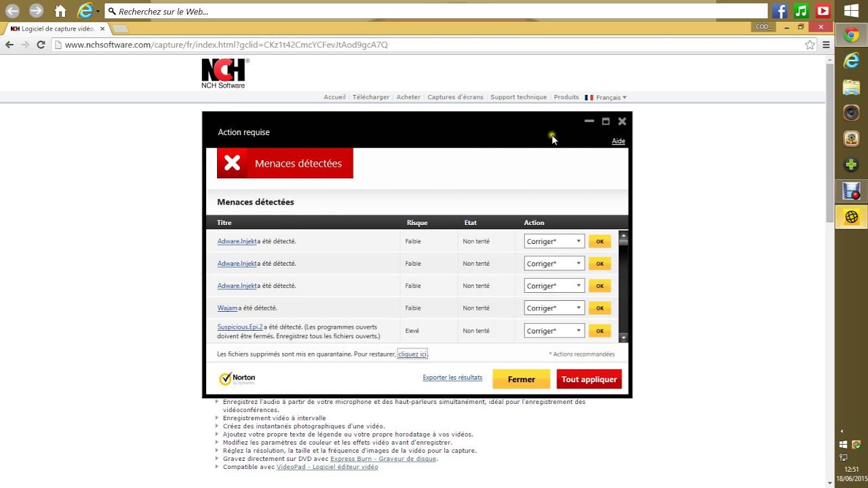This screenshot has height=488, width=868.
Task: Open File Explorer from the side taskbar
Action: point(852,87)
